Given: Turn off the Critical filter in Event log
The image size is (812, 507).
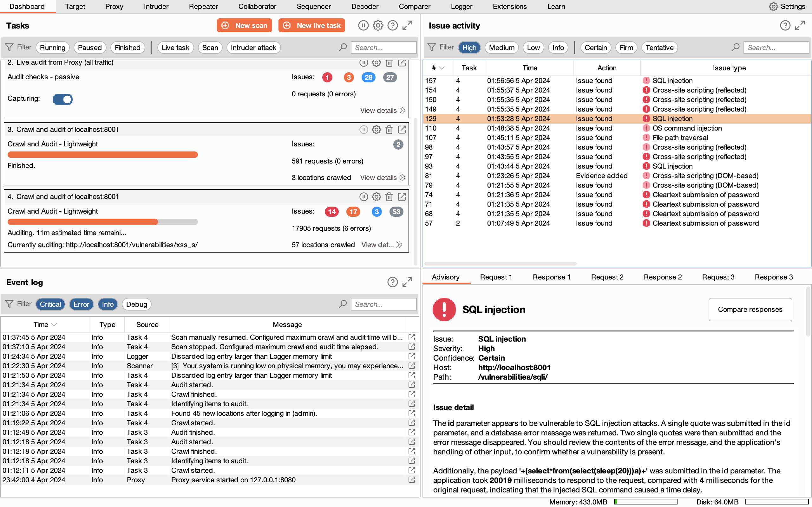Looking at the screenshot, I should click(x=50, y=304).
